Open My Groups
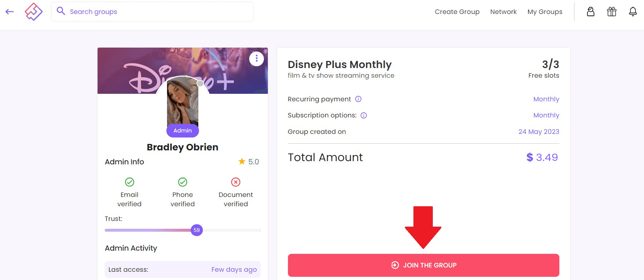The height and width of the screenshot is (280, 644). pos(545,12)
